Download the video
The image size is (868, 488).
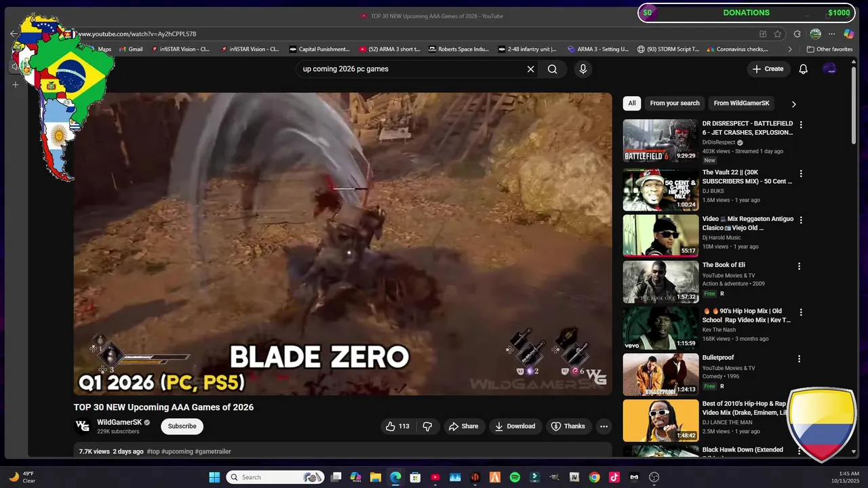pos(515,426)
